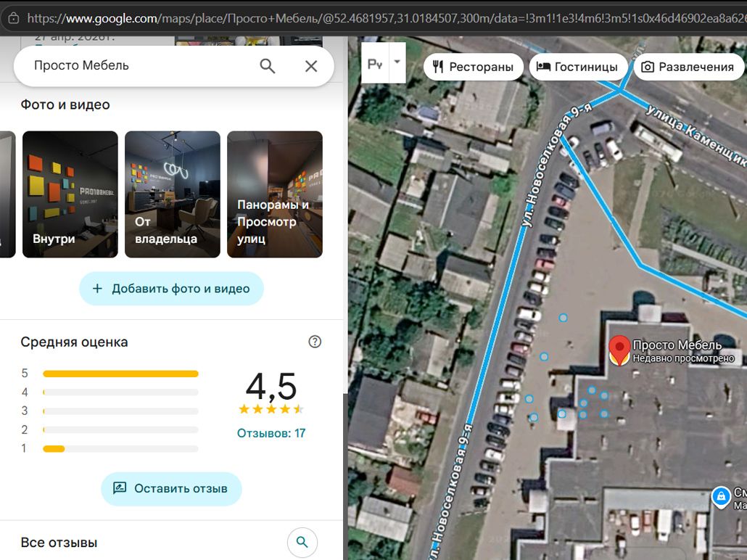The height and width of the screenshot is (560, 747).
Task: Select the 1-star rating bar
Action: [120, 448]
